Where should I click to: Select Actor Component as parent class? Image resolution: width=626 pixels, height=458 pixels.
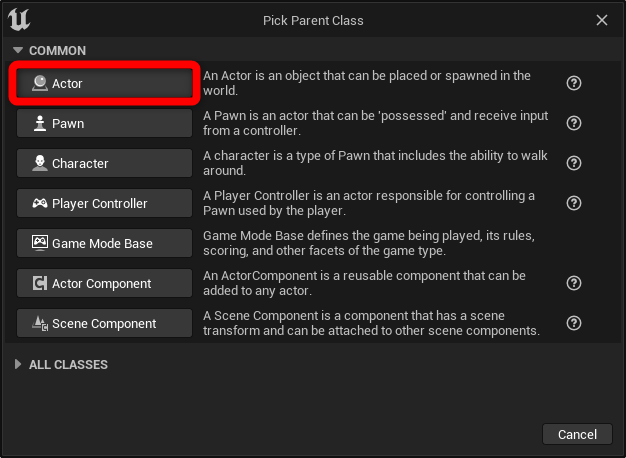[104, 283]
